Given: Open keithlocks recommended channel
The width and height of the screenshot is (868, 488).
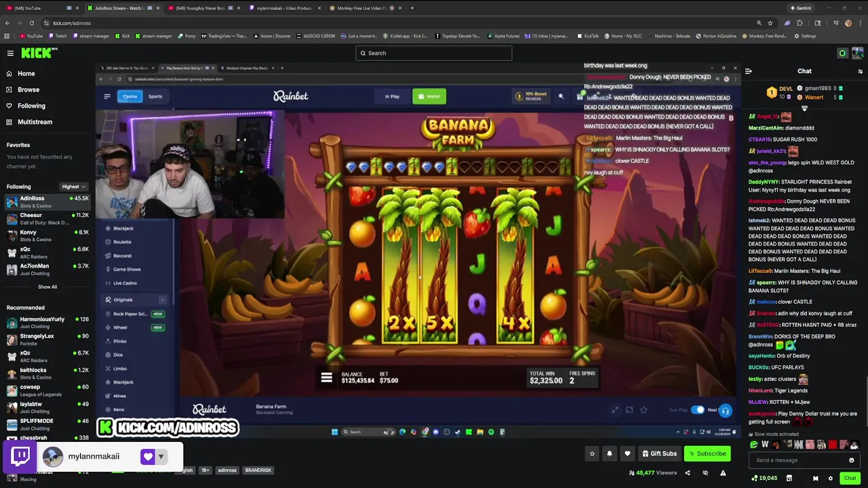Looking at the screenshot, I should 47,373.
